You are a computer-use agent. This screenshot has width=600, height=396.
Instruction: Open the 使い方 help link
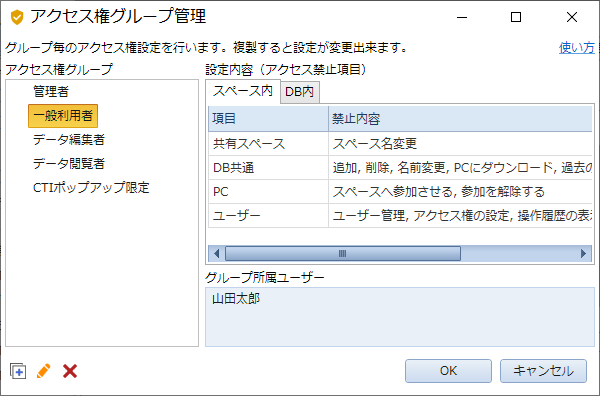577,48
